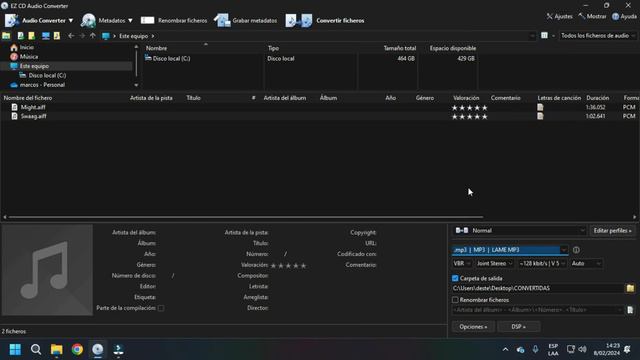This screenshot has height=360, width=640.
Task: Go forward in folder navigation
Action: tap(82, 36)
